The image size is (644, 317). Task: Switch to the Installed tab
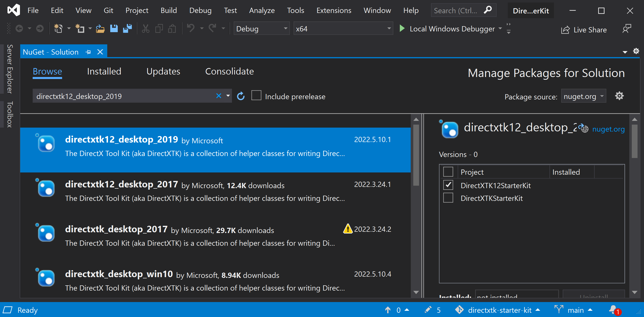(104, 71)
